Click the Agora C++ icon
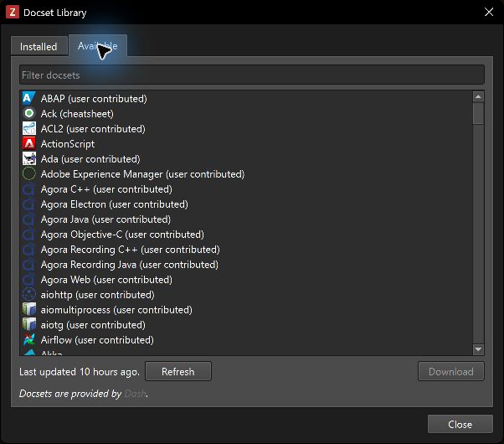504x444 pixels. click(29, 188)
